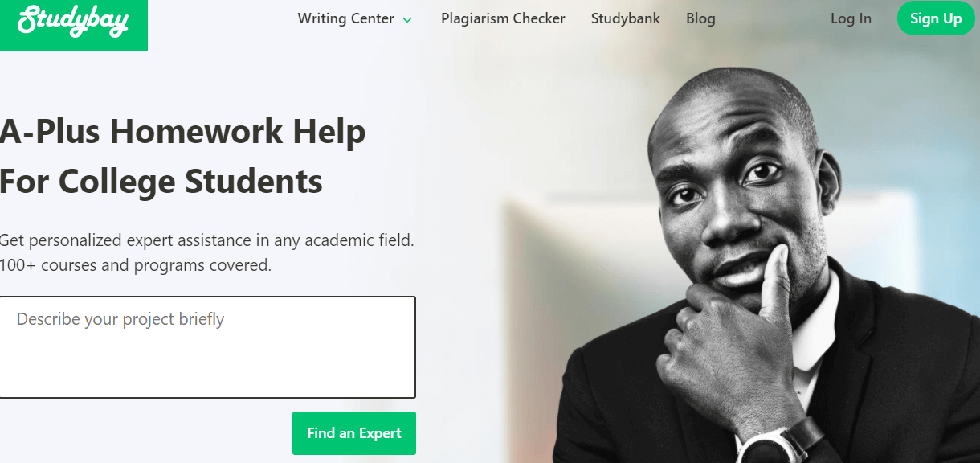Screen dimensions: 980x463
Task: Click the For College Students heading line
Action: (x=161, y=182)
